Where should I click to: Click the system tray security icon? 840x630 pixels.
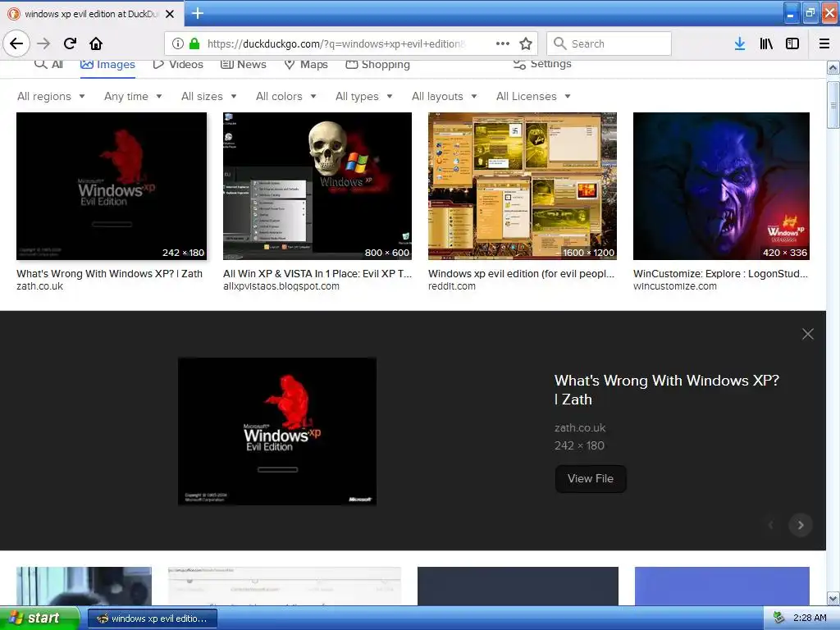[x=778, y=618]
